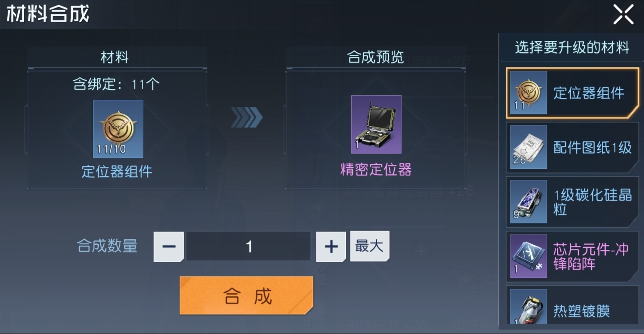Click the triple chevron arrow between panels

click(247, 117)
